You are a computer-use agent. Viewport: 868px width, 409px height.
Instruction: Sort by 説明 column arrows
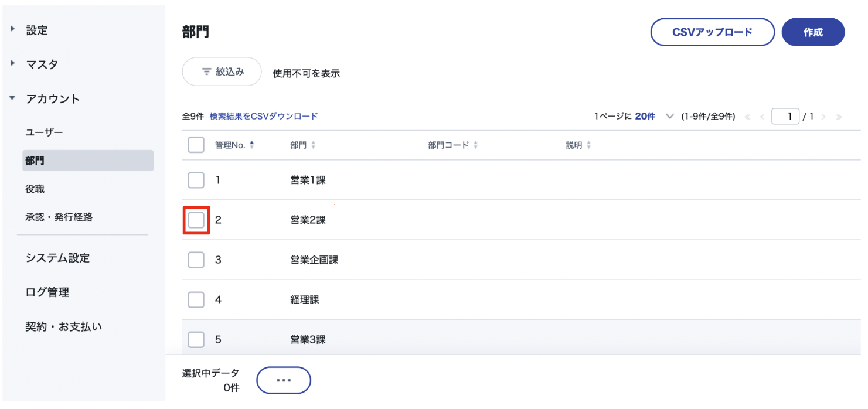588,145
